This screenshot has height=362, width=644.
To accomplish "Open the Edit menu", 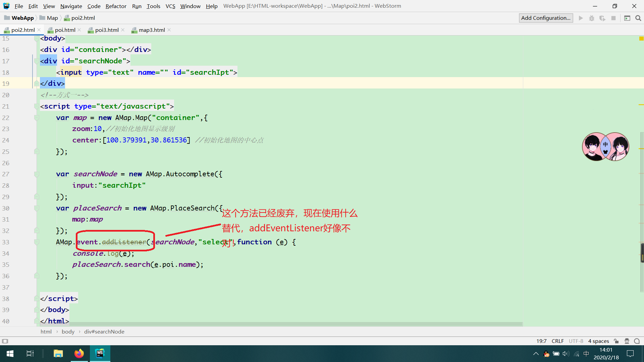I will tap(33, 6).
